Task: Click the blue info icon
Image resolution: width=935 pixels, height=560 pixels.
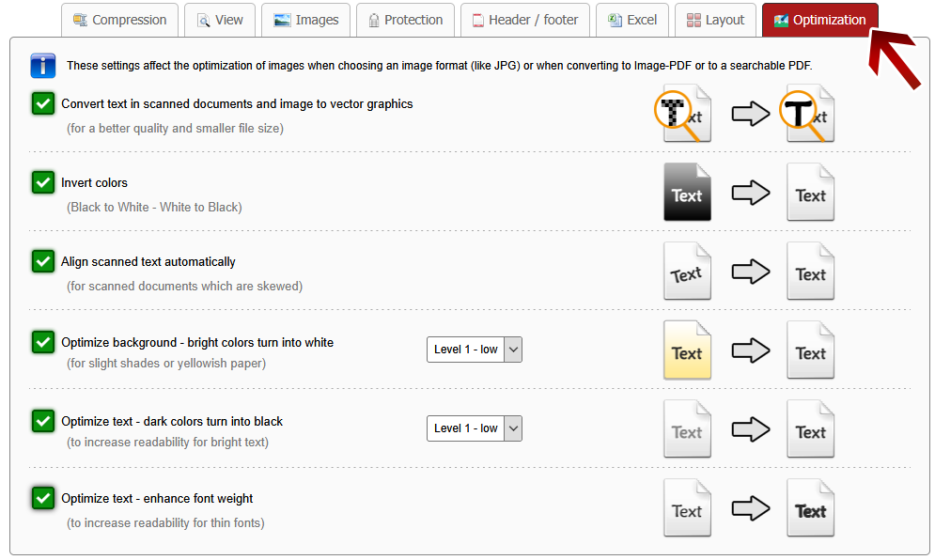Action: (x=43, y=66)
